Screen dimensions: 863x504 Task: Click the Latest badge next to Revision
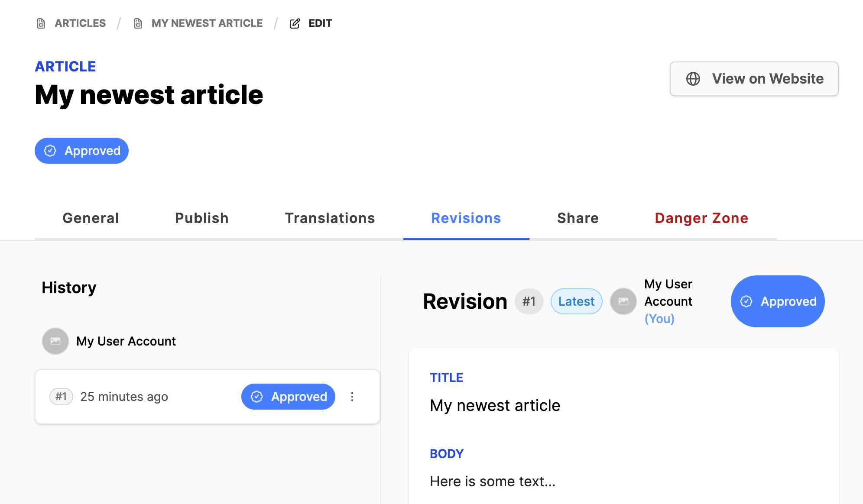click(576, 301)
